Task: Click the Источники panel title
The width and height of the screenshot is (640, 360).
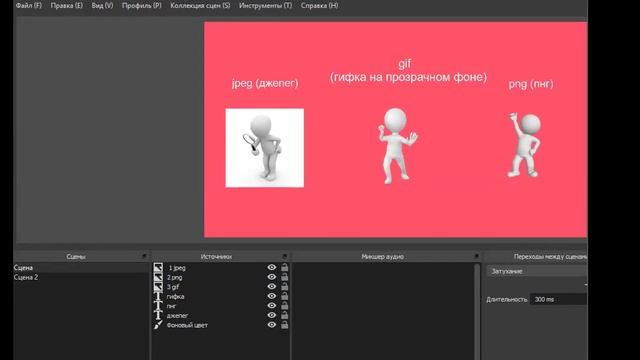Action: click(216, 256)
